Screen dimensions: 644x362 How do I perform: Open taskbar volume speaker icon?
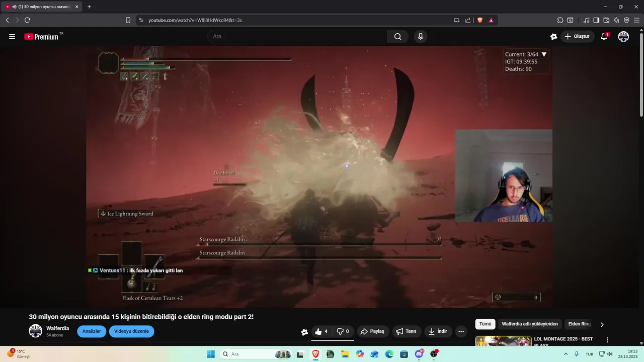(610, 354)
